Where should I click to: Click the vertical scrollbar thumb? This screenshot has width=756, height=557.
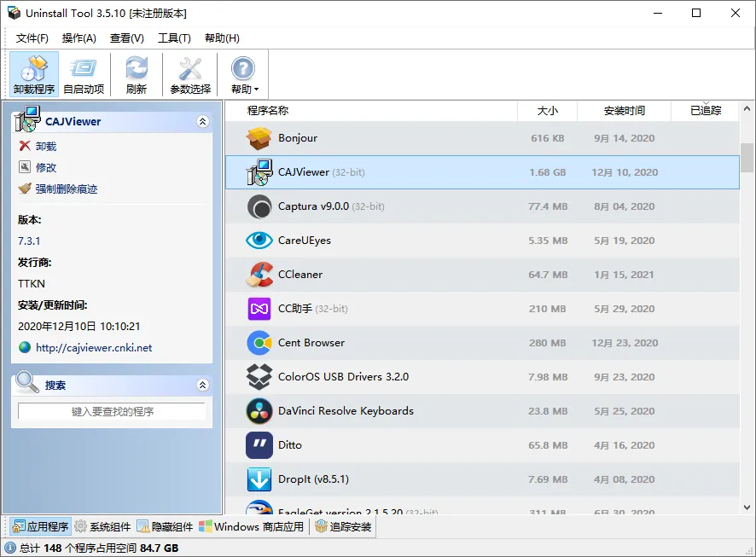tap(747, 158)
